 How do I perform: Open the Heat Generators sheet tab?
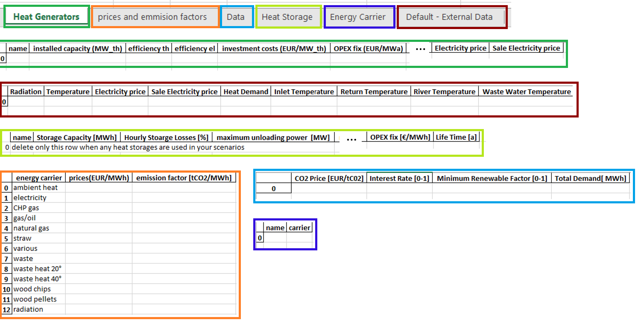point(47,17)
